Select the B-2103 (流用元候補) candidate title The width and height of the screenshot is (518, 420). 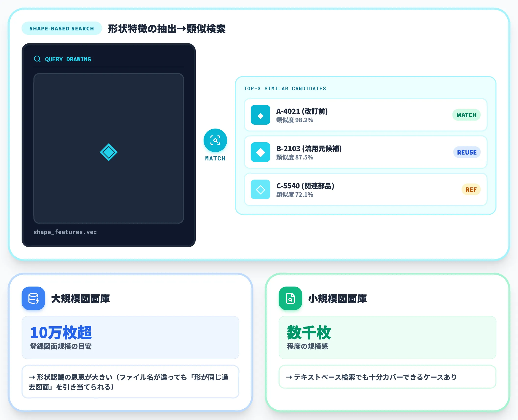[309, 149]
